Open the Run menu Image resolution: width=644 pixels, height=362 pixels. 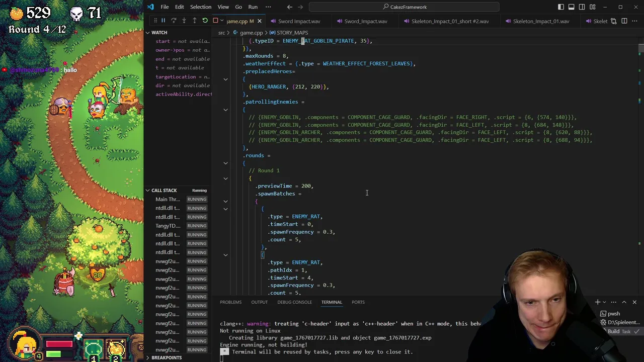[253, 7]
